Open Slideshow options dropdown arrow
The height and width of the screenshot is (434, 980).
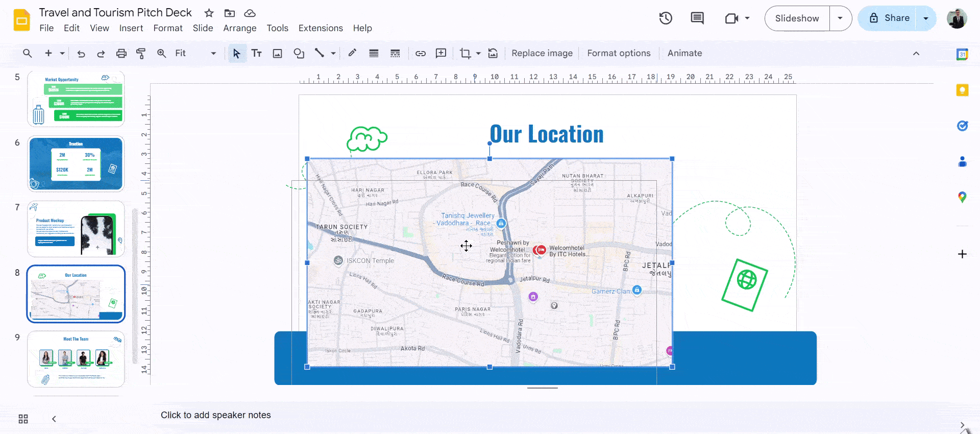[840, 18]
